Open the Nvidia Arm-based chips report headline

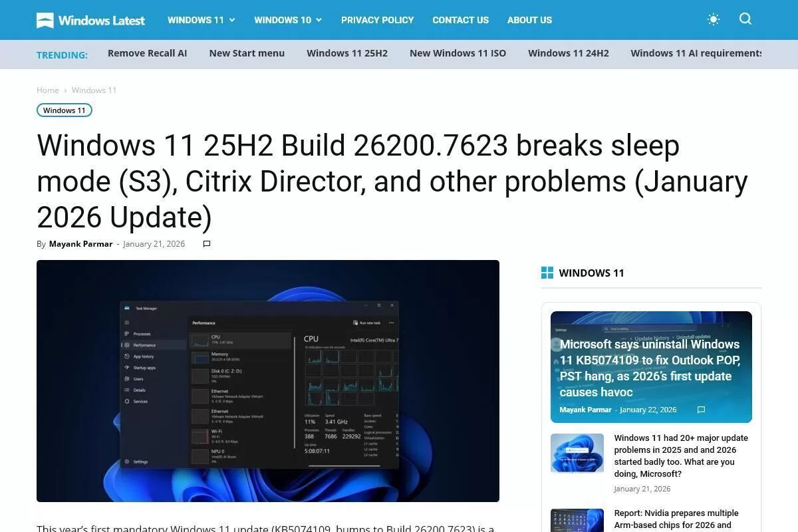676,519
